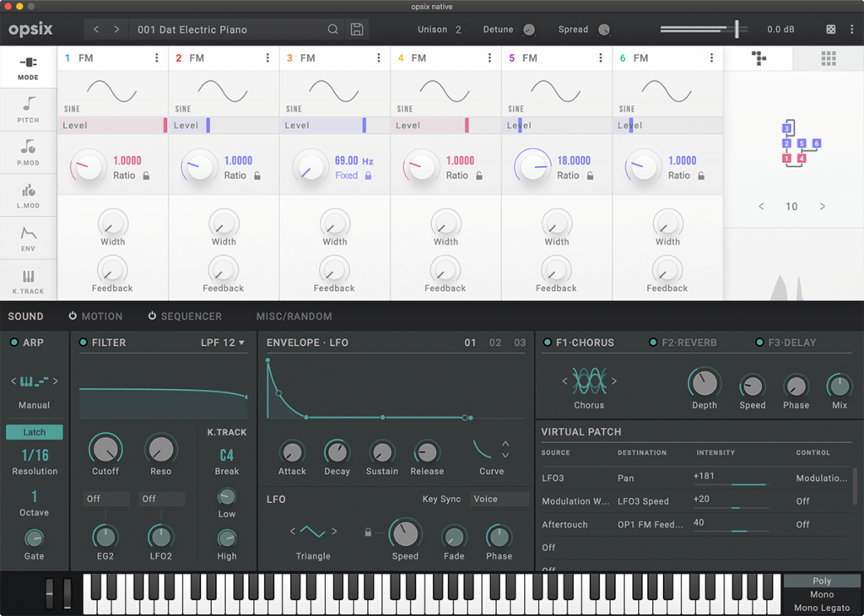Open operator 1 options menu
Screen dimensions: 864x616
156,57
